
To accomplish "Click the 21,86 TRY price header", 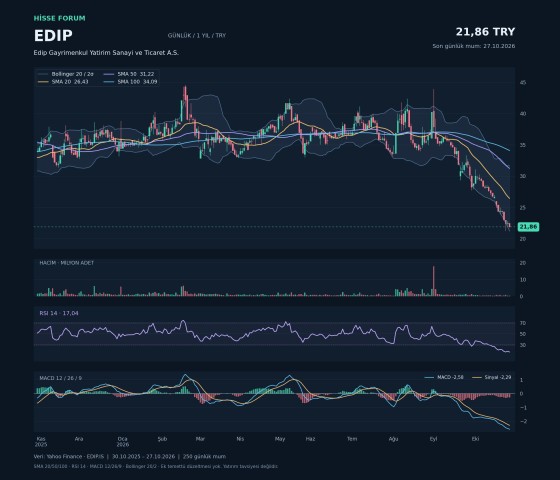I will pos(485,32).
